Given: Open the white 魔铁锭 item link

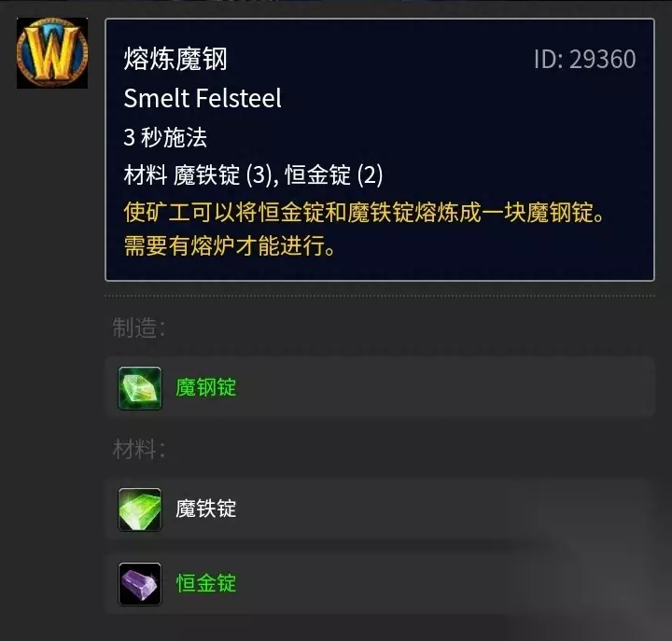Looking at the screenshot, I should 205,509.
